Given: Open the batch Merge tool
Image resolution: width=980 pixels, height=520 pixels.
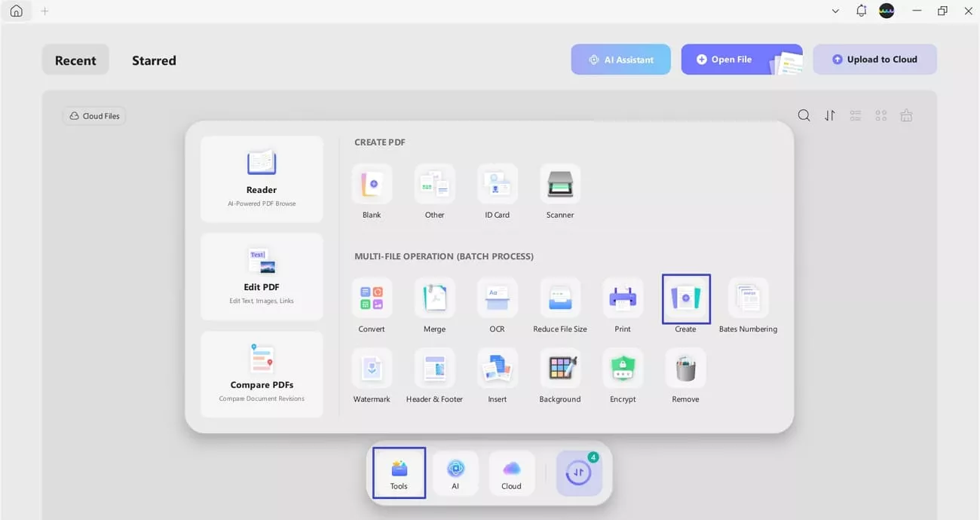Looking at the screenshot, I should point(434,298).
